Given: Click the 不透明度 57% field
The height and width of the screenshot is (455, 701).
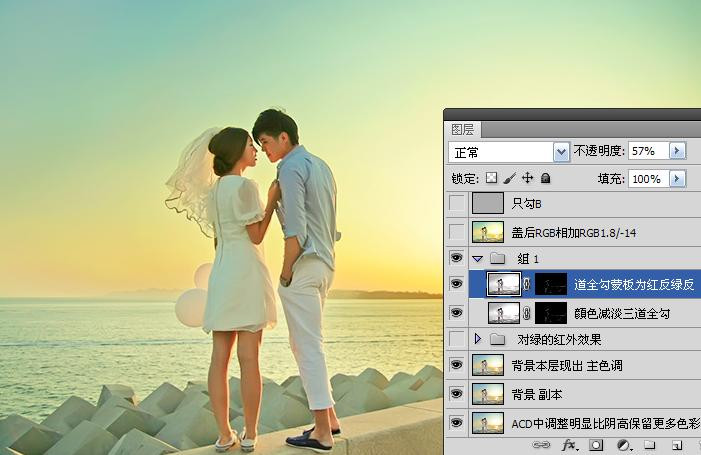Looking at the screenshot, I should (x=649, y=151).
